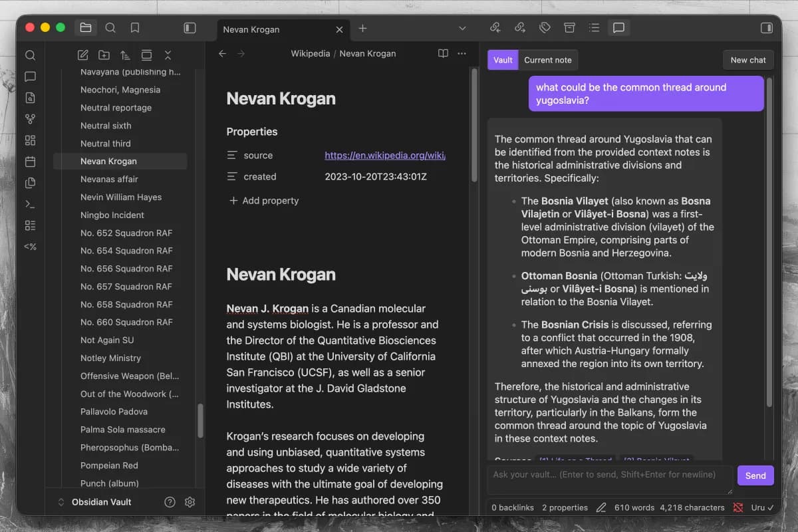Create a new folder in the file explorer

pos(104,55)
